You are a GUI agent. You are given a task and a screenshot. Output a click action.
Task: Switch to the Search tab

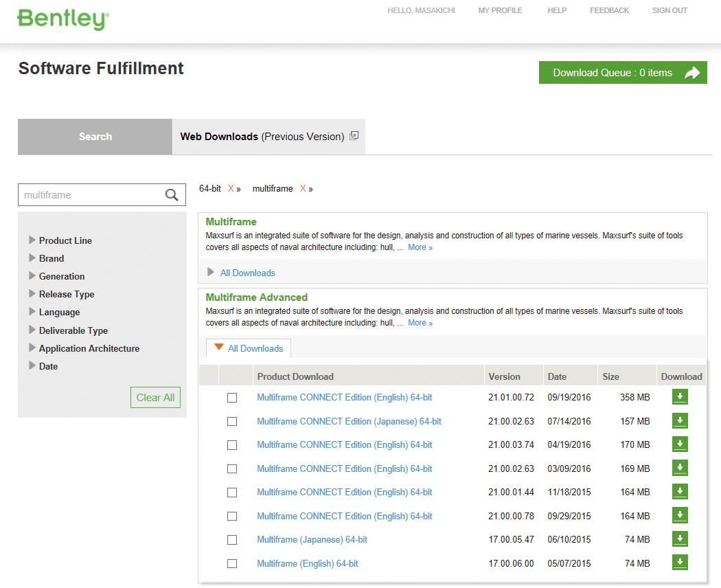click(x=95, y=137)
